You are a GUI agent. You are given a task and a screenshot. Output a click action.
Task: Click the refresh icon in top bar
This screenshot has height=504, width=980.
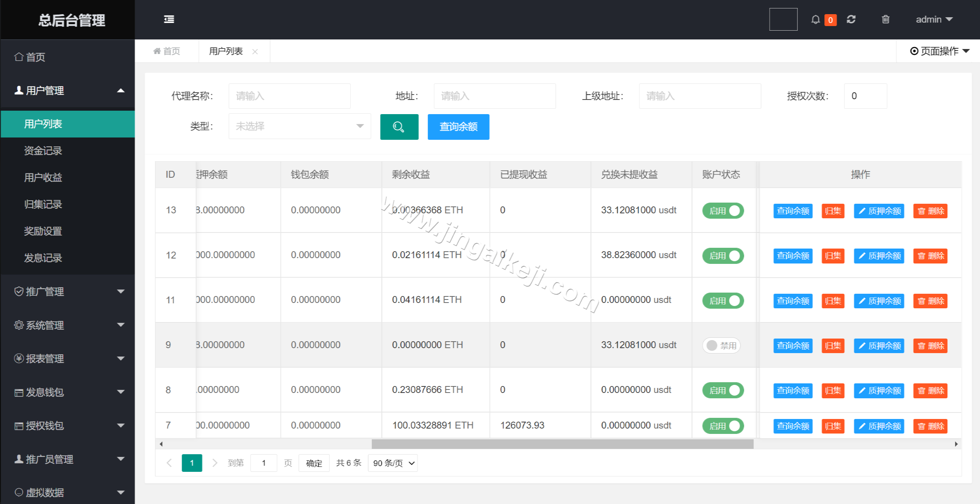tap(851, 19)
